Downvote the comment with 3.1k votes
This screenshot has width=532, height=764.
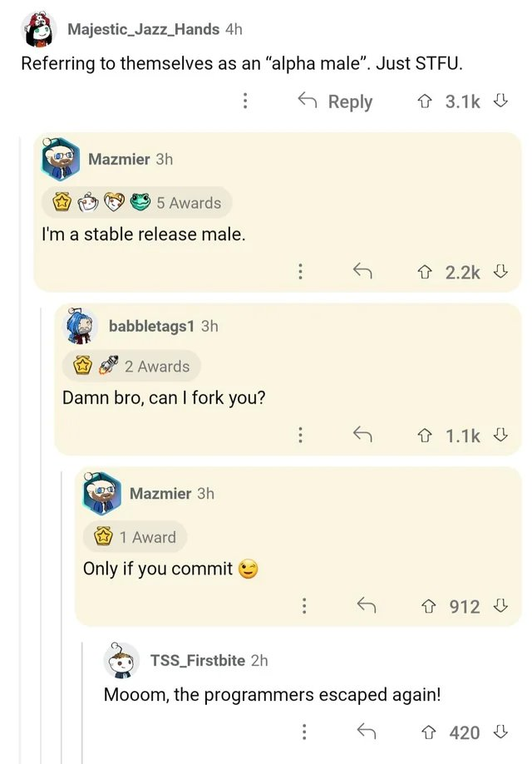pos(500,101)
